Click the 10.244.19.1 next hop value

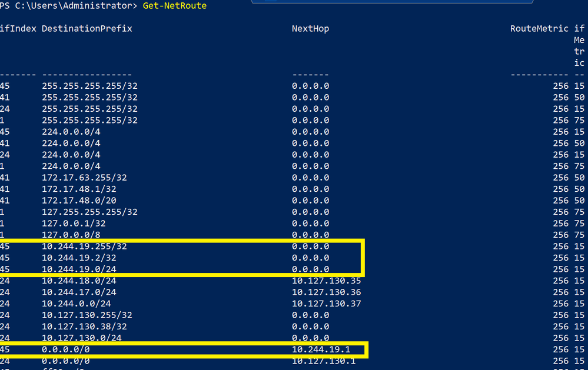[321, 349]
